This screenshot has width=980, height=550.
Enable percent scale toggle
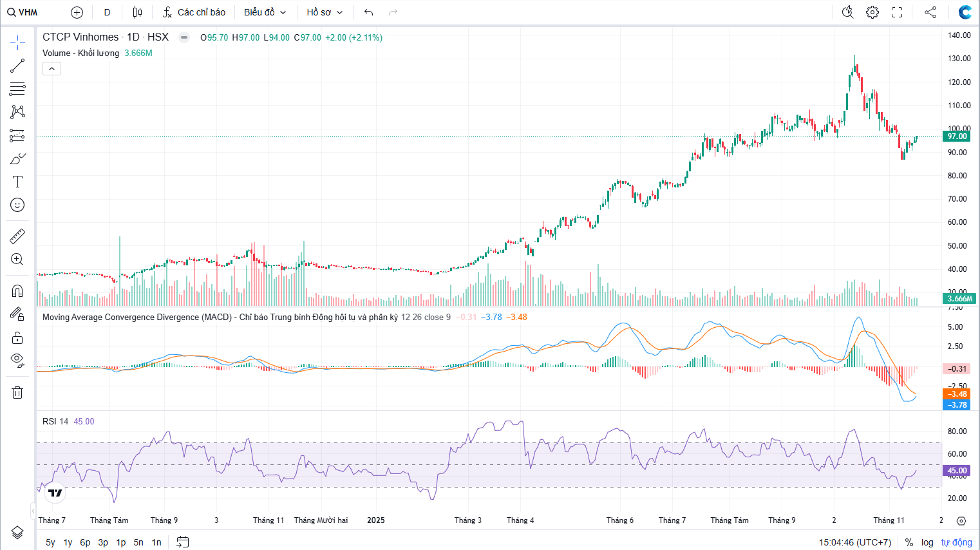(909, 542)
